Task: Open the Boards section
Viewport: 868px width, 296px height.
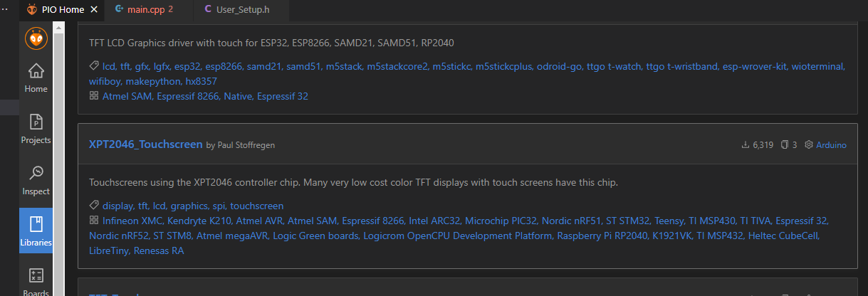Action: (36, 281)
